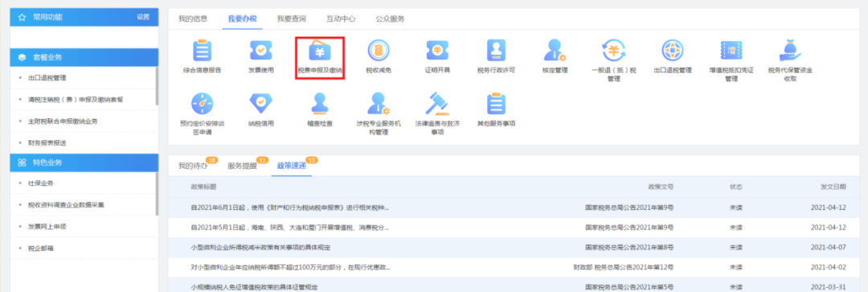Image resolution: width=868 pixels, height=292 pixels.
Task: Click 未读 status in 2021-04-07 row
Action: click(735, 247)
